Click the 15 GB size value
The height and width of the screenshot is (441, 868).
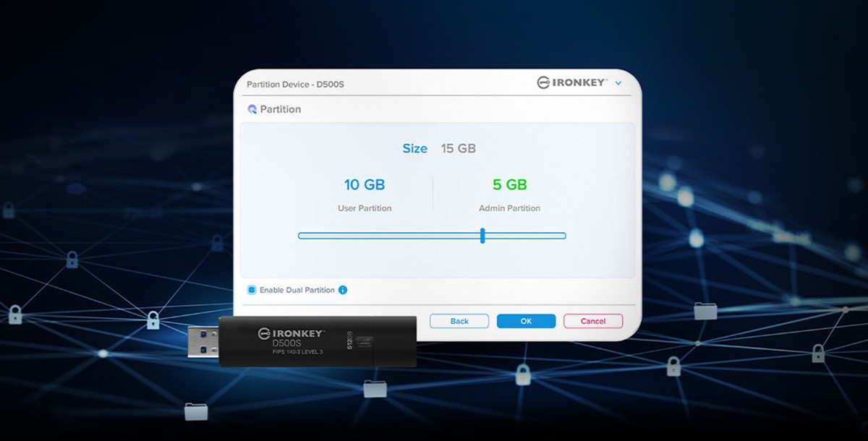pyautogui.click(x=459, y=148)
